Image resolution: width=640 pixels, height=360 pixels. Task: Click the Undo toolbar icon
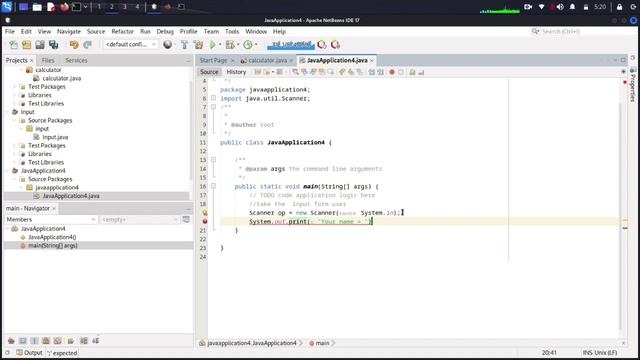click(74, 44)
